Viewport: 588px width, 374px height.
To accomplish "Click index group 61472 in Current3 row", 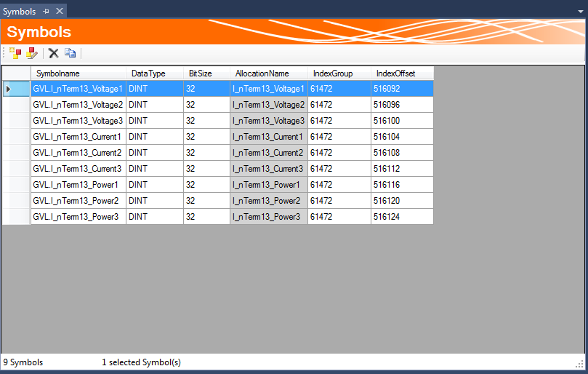I will click(x=339, y=169).
